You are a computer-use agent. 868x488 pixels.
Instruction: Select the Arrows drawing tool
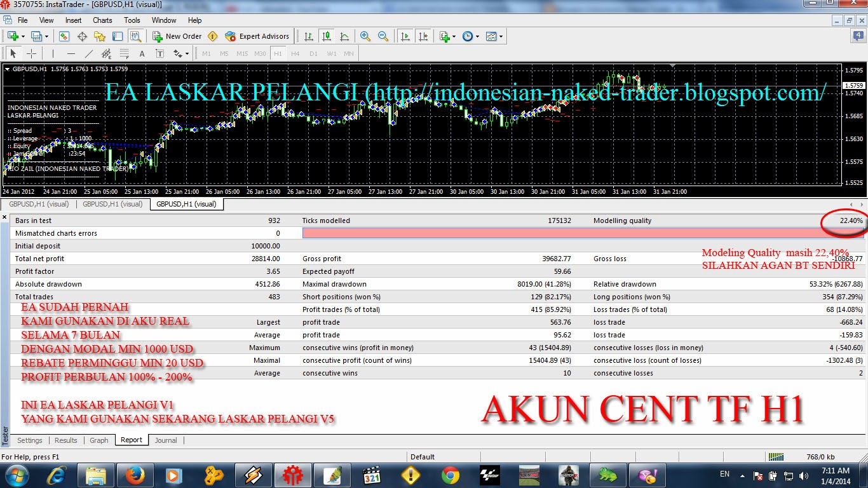click(177, 53)
